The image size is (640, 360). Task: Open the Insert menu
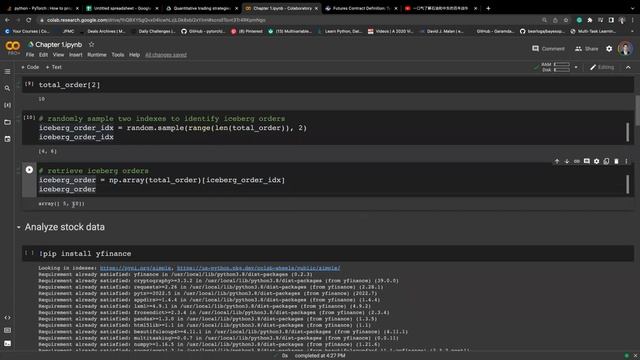[76, 55]
